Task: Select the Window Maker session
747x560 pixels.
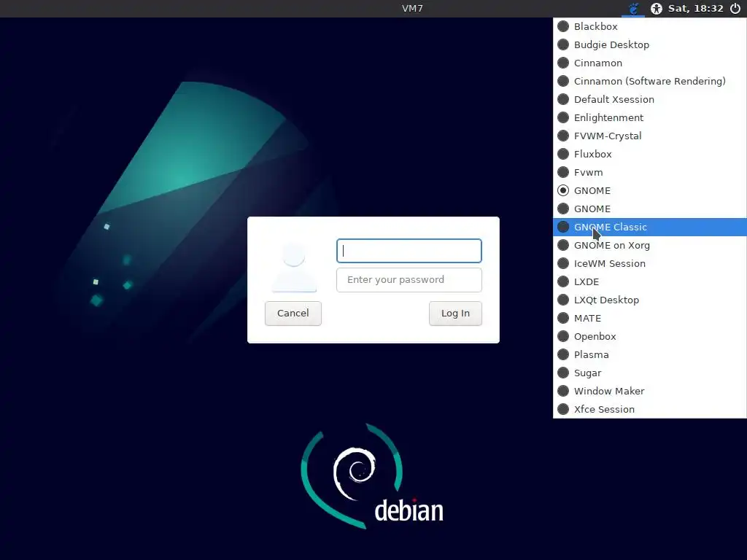Action: click(x=650, y=391)
